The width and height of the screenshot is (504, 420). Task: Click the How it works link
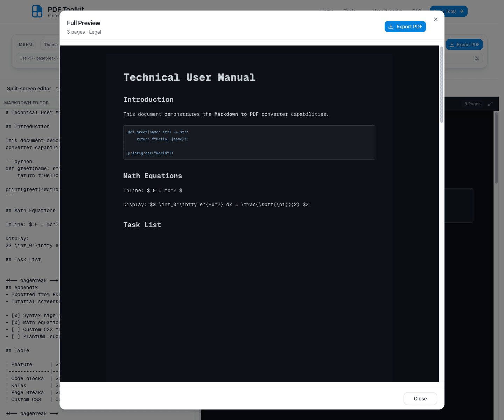point(387,11)
